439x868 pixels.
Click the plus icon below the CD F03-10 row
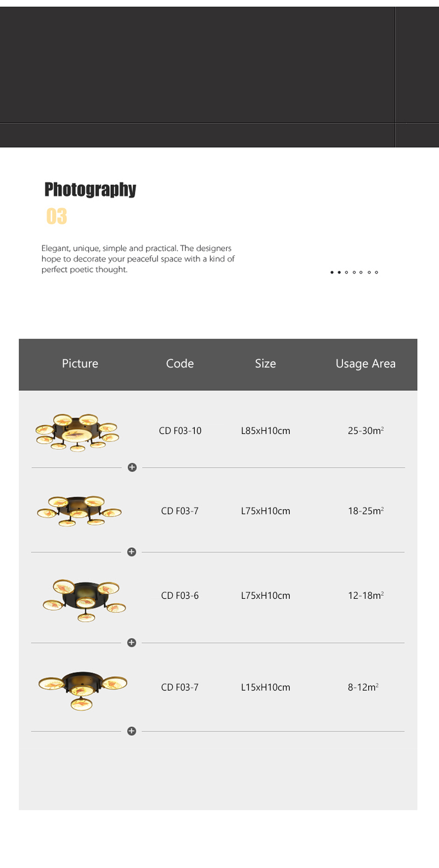click(x=132, y=468)
